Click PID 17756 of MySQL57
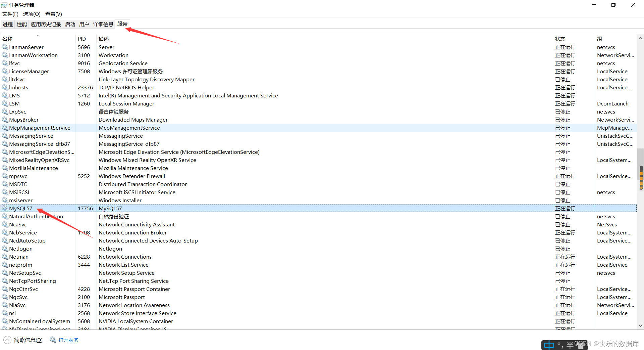The width and height of the screenshot is (644, 350). [x=85, y=208]
